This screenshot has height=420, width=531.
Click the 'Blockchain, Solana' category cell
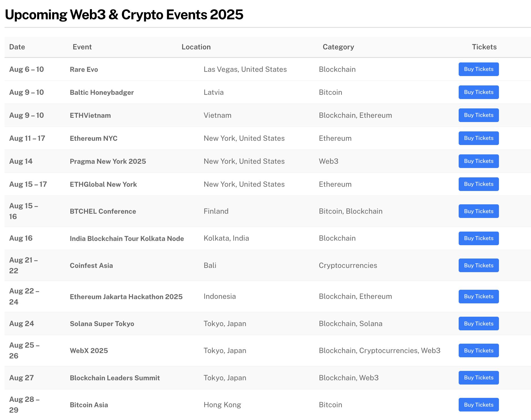(351, 324)
